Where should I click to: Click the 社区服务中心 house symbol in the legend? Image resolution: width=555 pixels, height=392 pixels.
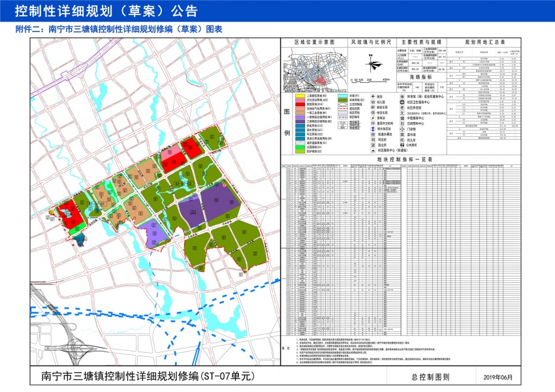pos(373,151)
